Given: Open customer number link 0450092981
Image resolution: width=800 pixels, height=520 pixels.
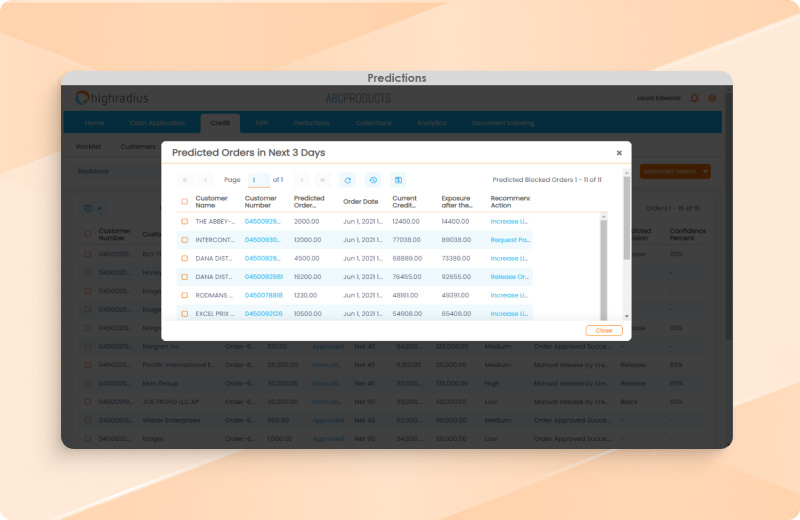Looking at the screenshot, I should point(264,277).
